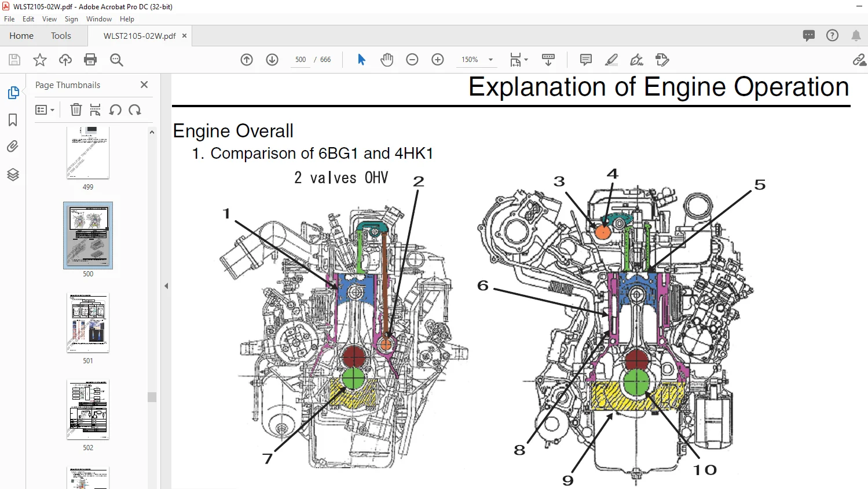Open the fit page options tool

(x=515, y=60)
